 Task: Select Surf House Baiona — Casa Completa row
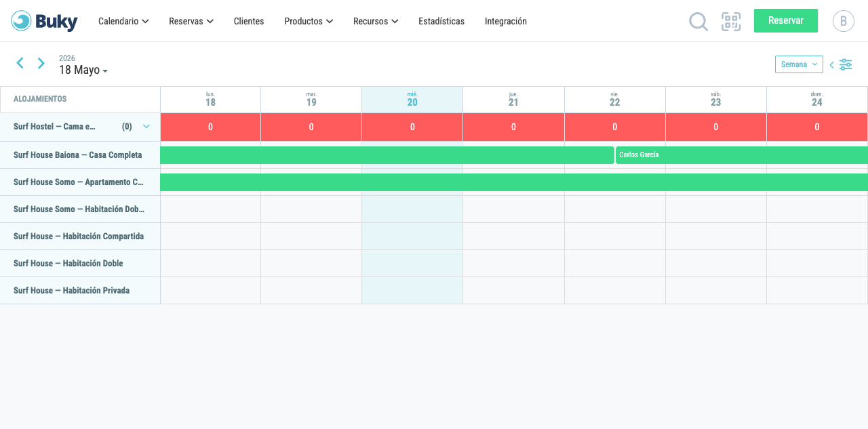pos(80,155)
